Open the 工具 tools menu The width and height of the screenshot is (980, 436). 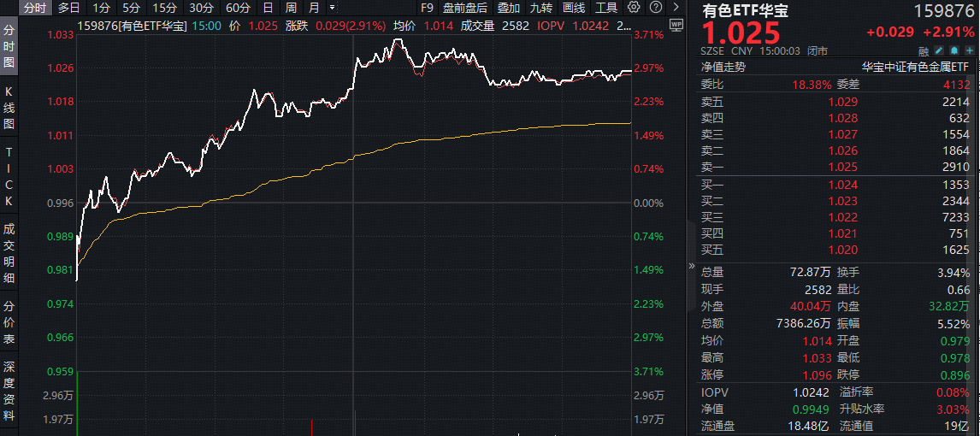pyautogui.click(x=606, y=8)
